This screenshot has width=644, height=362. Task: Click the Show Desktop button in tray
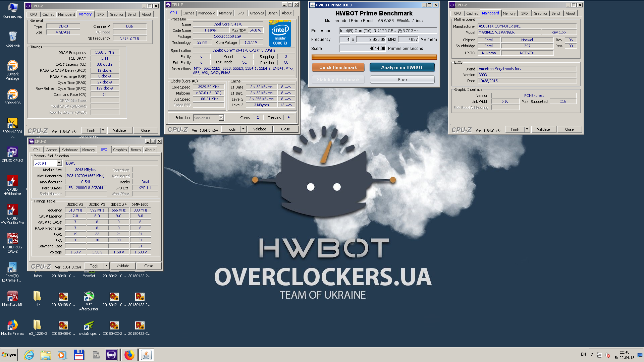click(640, 355)
